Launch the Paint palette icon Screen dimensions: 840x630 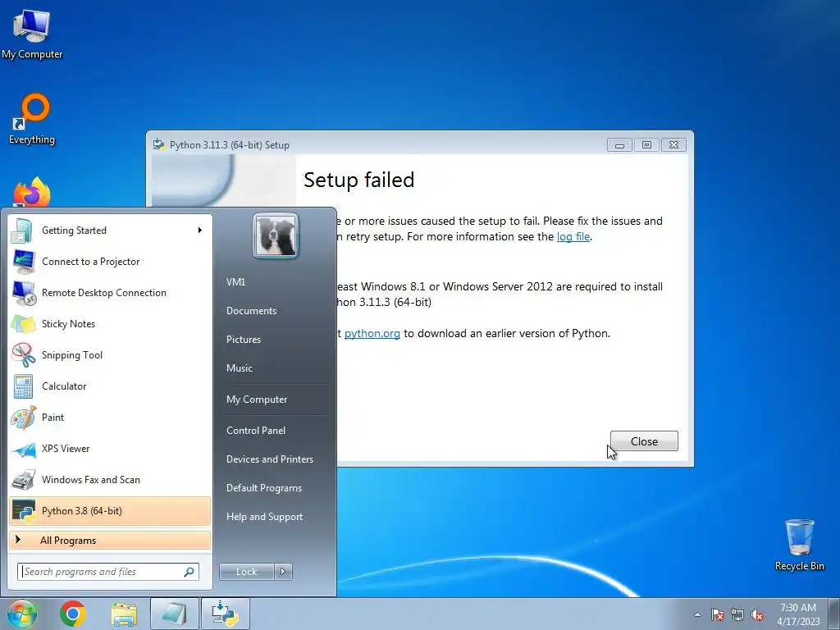(22, 418)
